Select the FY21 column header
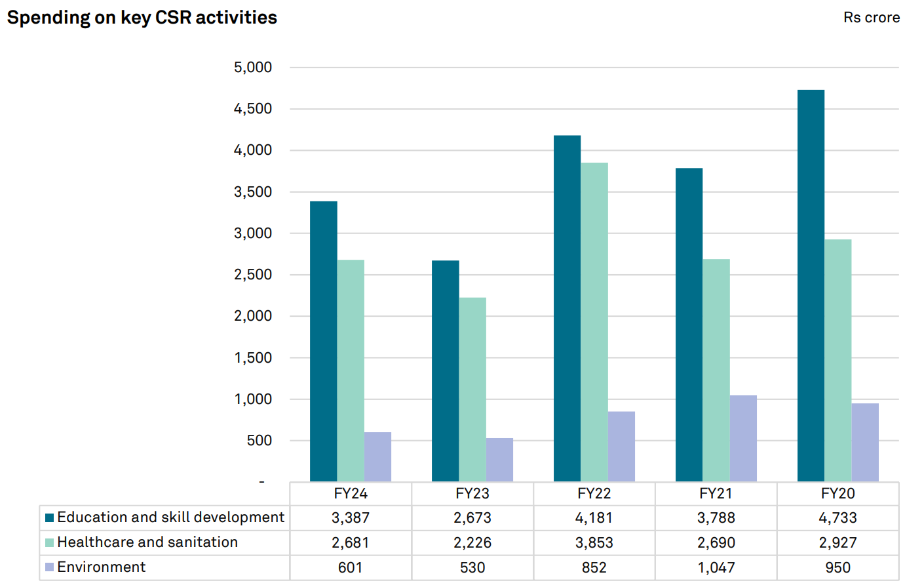 pos(716,493)
